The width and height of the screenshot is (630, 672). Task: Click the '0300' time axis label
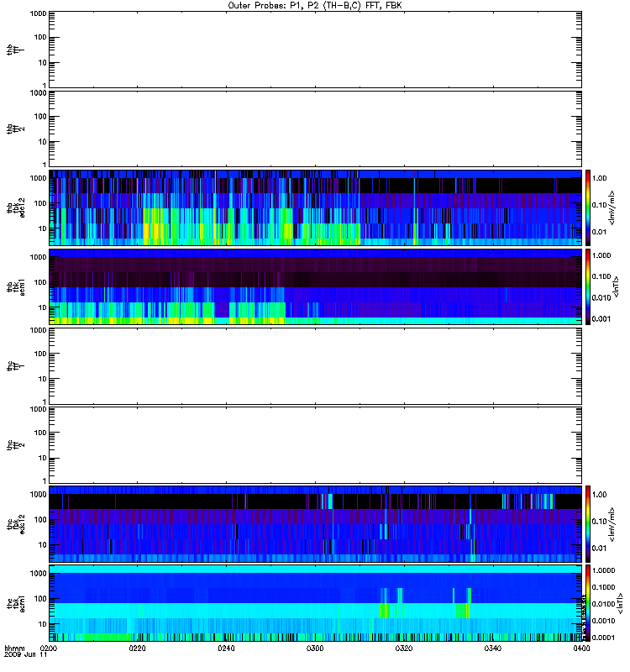[315, 648]
